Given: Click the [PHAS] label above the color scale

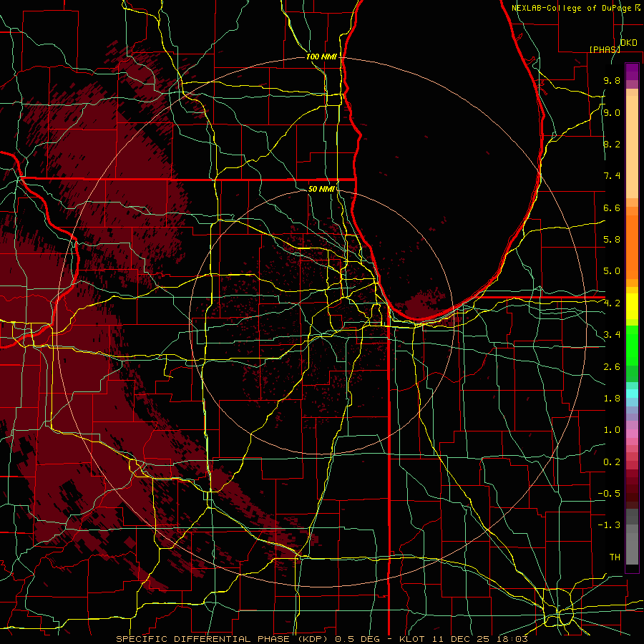Looking at the screenshot, I should [605, 49].
